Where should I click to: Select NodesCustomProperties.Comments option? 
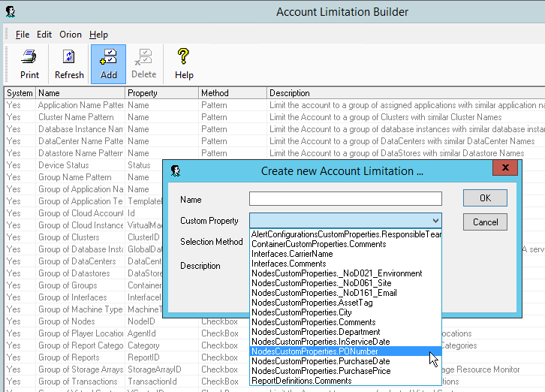[345, 322]
